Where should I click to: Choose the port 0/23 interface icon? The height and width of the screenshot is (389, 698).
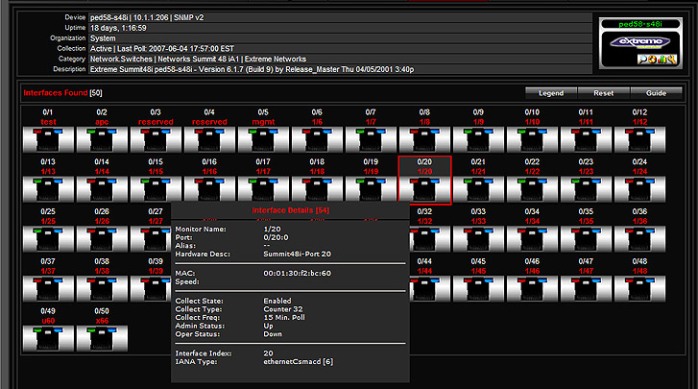(586, 190)
